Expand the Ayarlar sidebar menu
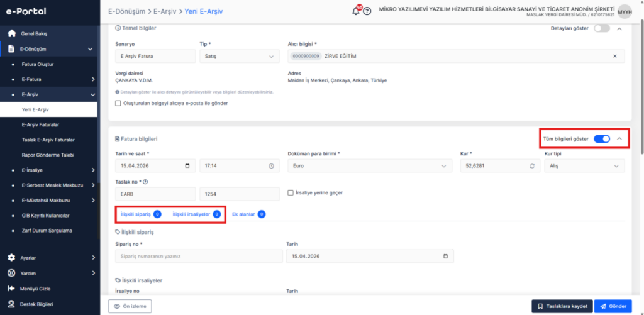 click(x=93, y=258)
